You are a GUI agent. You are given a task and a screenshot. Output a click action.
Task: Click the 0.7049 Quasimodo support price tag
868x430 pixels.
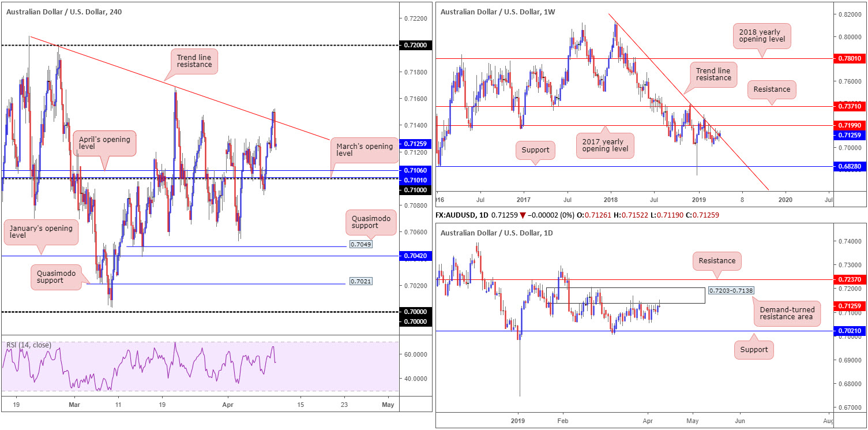click(x=361, y=245)
